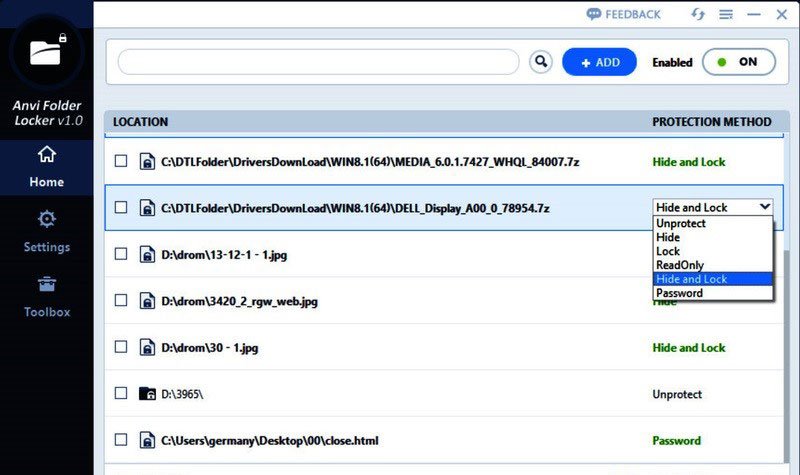Click Unprotect method for D:\3965\ row
This screenshot has width=800, height=475.
pos(677,394)
